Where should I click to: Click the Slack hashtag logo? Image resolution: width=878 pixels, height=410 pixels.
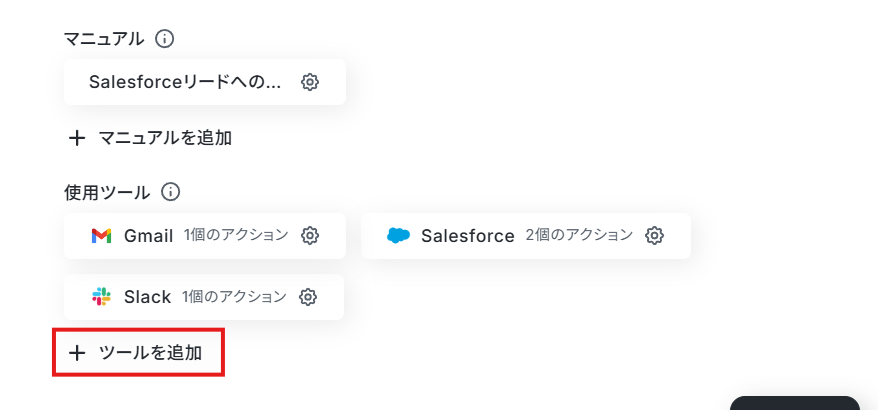coord(101,297)
